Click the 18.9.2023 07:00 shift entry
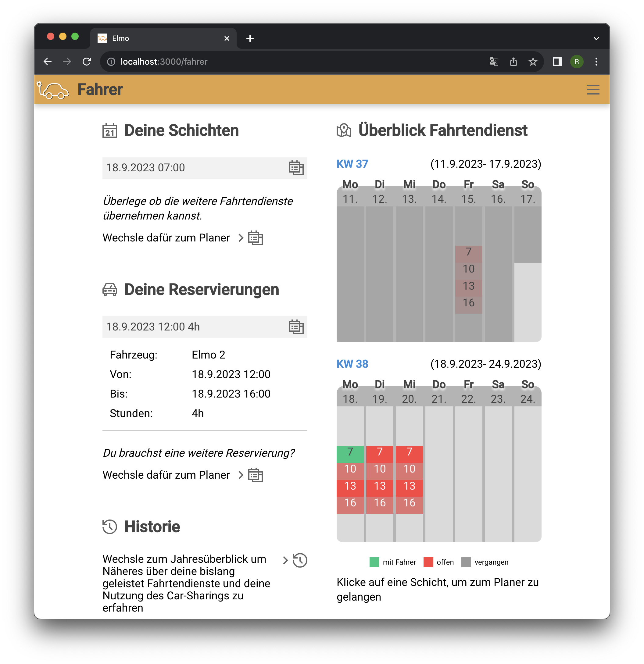Viewport: 644px width, 664px height. click(x=205, y=168)
